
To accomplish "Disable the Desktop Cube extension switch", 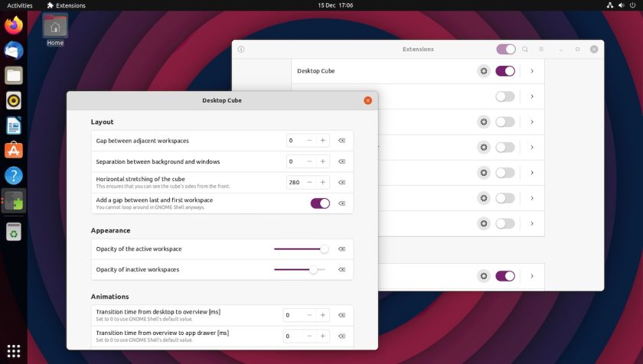I will pyautogui.click(x=505, y=71).
